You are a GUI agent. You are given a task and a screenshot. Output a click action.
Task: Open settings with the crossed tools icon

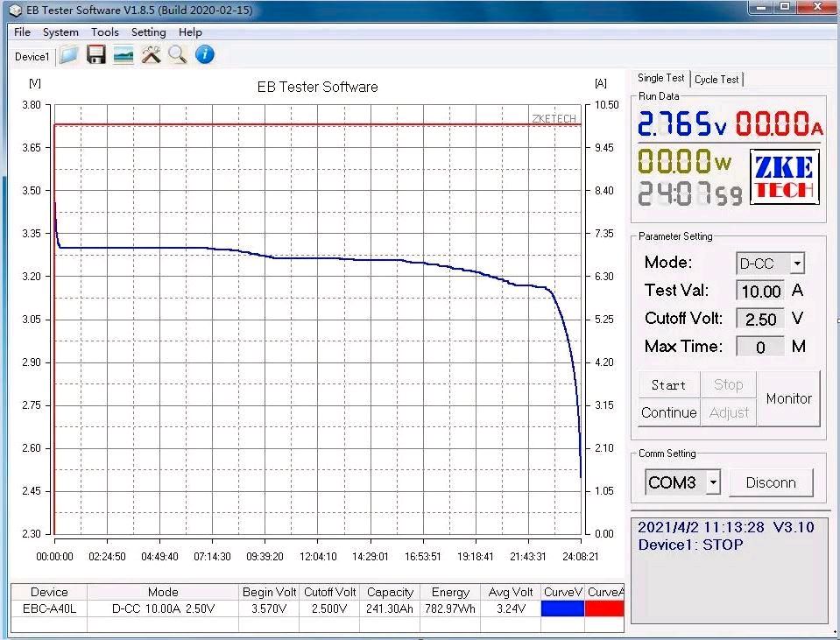(x=151, y=55)
